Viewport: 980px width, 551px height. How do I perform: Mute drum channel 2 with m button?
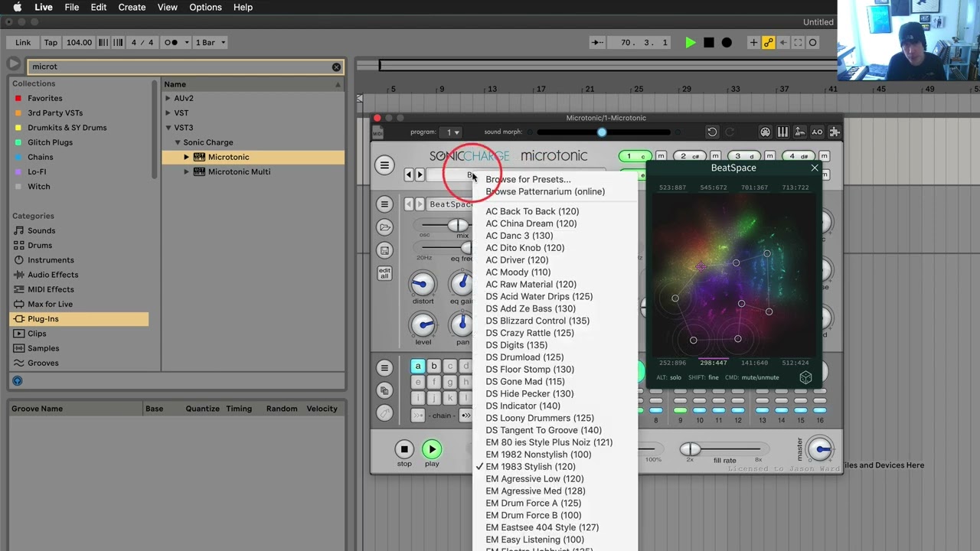(x=715, y=157)
